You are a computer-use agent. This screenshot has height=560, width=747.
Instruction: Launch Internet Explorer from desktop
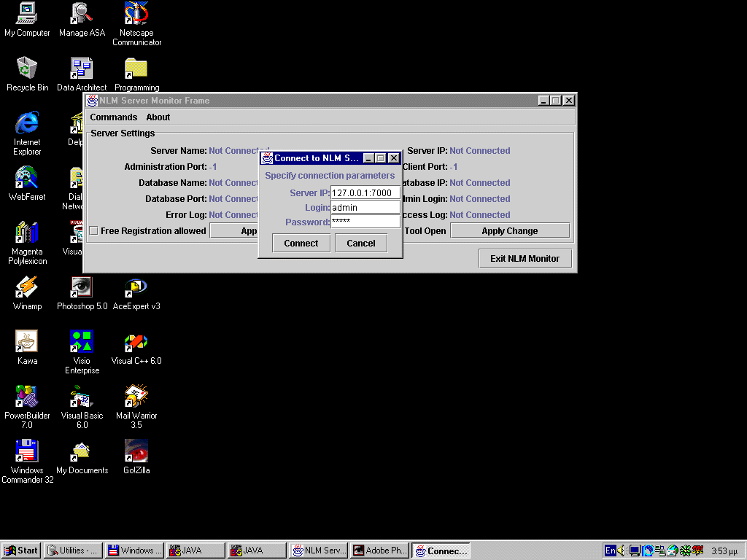click(x=27, y=133)
